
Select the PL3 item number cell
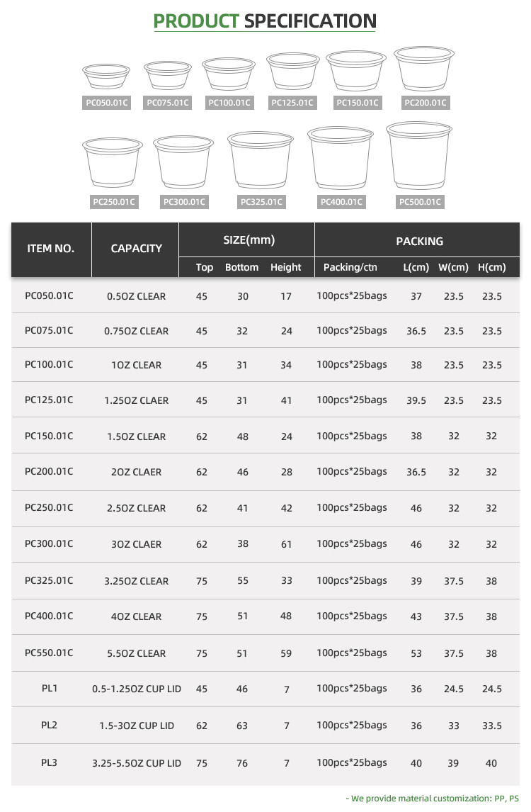[49, 762]
